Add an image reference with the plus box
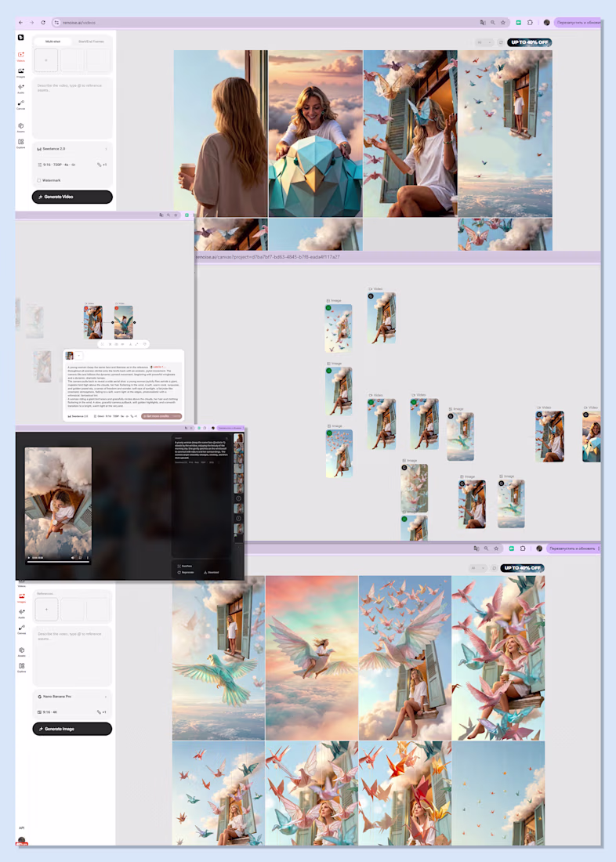This screenshot has height=862, width=616. [x=46, y=610]
